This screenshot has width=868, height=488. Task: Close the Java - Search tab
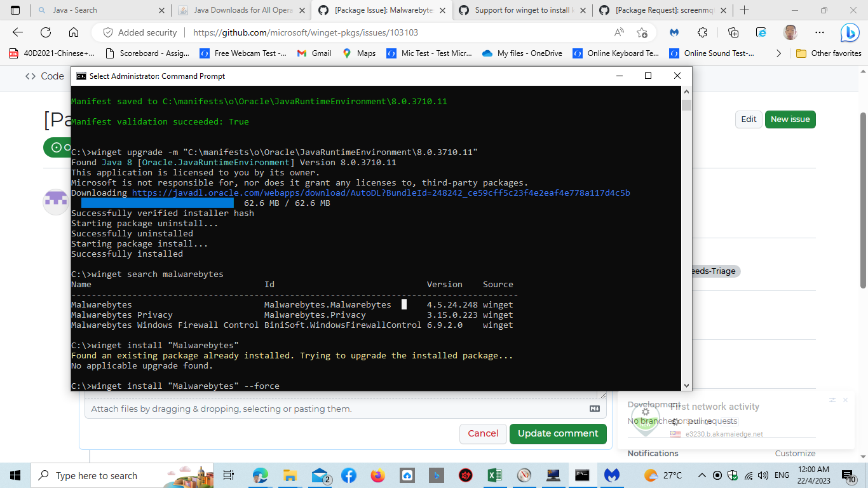(x=161, y=10)
